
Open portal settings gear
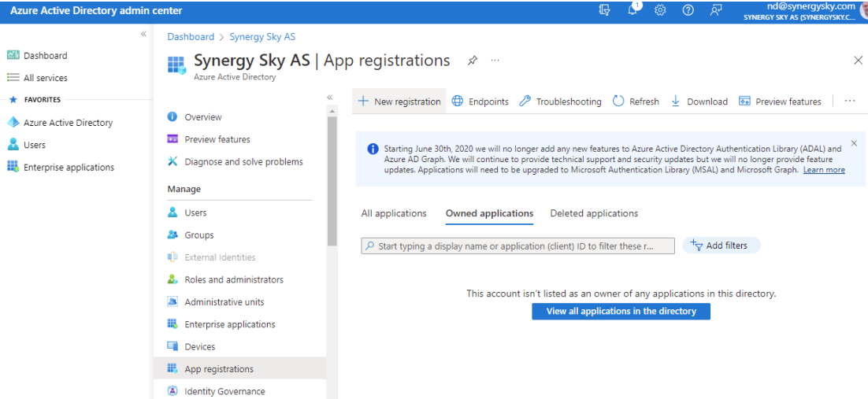click(x=660, y=10)
